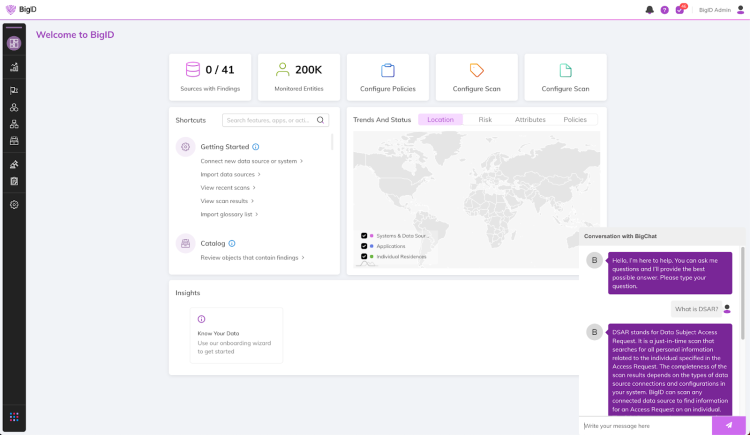Open the three-circles cluster sidebar icon
Screen dimensions: 750x435
click(x=14, y=107)
